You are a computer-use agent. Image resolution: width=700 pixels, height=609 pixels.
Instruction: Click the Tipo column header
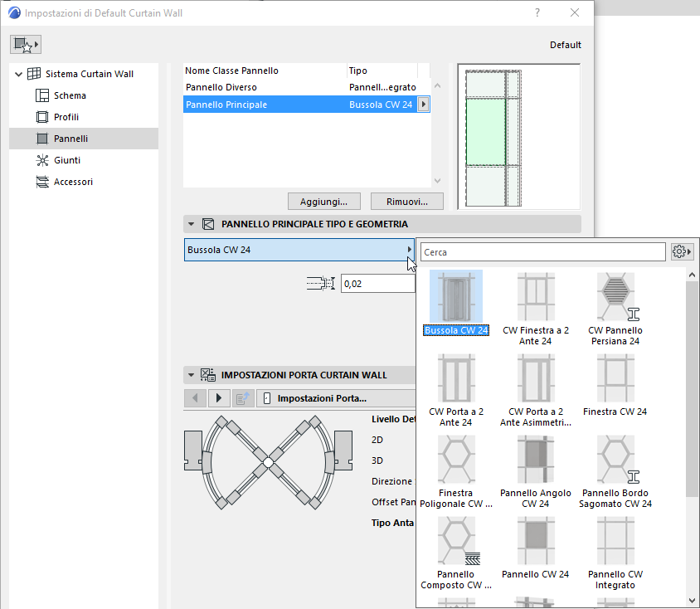[x=382, y=71]
